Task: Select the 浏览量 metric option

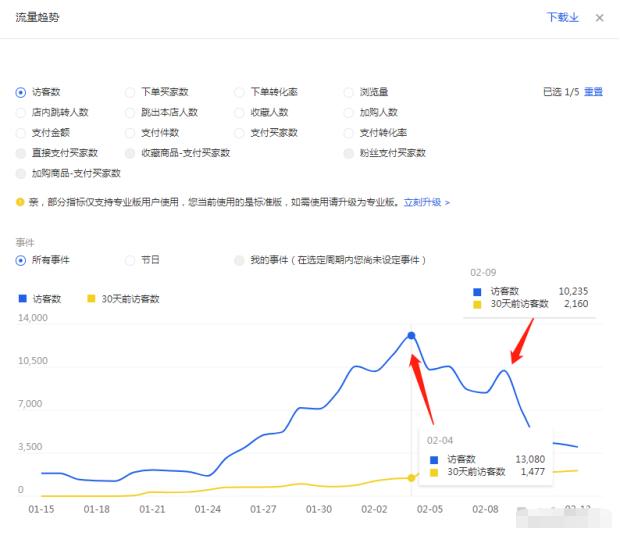Action: [x=348, y=92]
